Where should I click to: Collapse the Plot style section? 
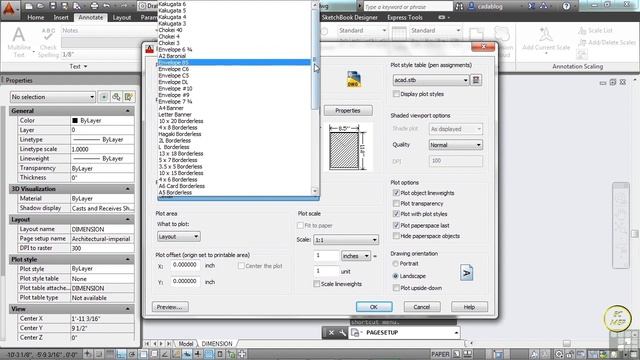point(128,259)
